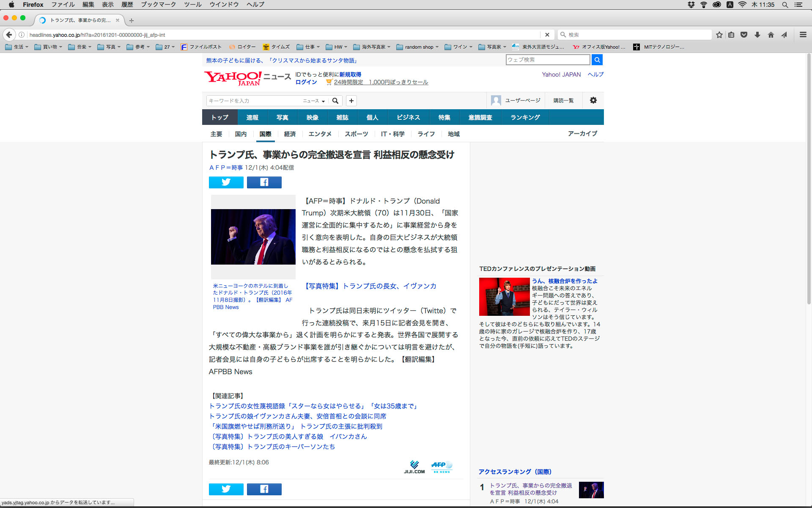Bookmark this page with the star icon
The width and height of the screenshot is (812, 508).
coord(719,35)
